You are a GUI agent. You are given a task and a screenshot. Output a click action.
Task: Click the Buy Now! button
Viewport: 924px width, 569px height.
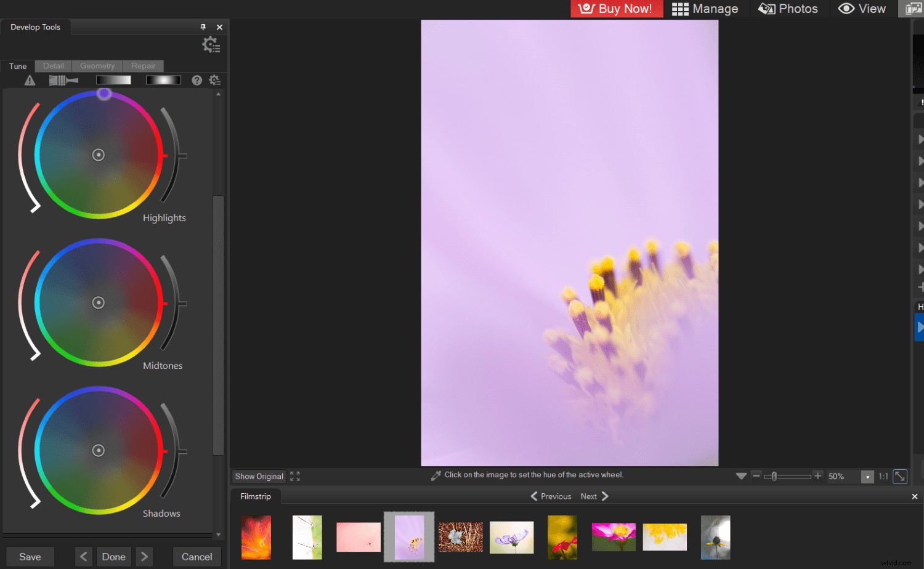616,9
